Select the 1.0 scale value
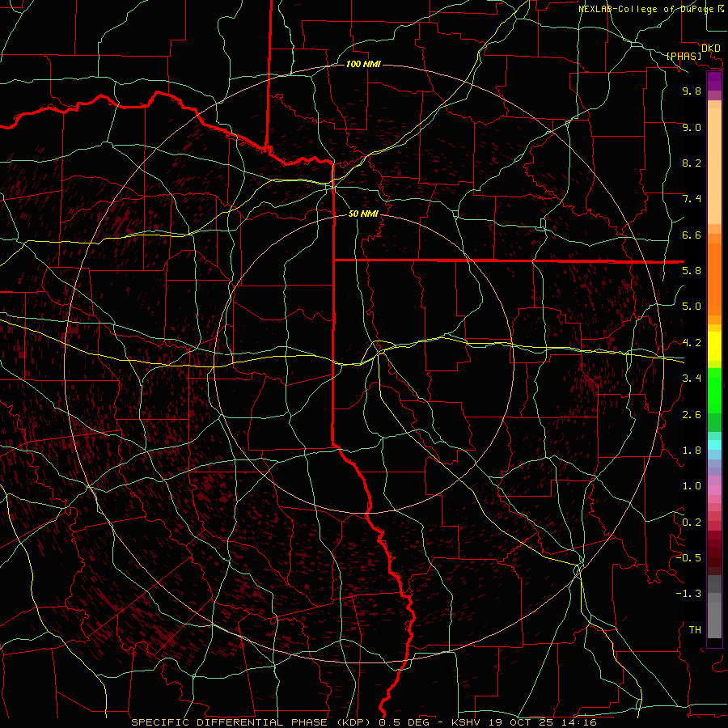Viewport: 728px width, 728px height. (x=692, y=486)
